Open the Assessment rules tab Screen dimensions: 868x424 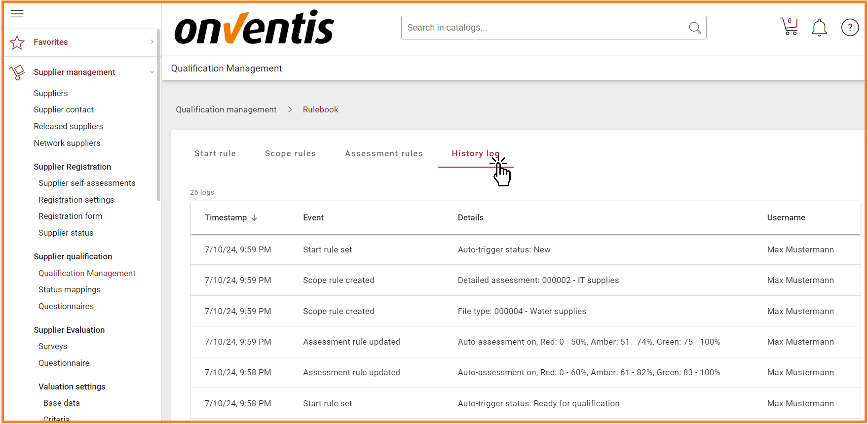(383, 154)
